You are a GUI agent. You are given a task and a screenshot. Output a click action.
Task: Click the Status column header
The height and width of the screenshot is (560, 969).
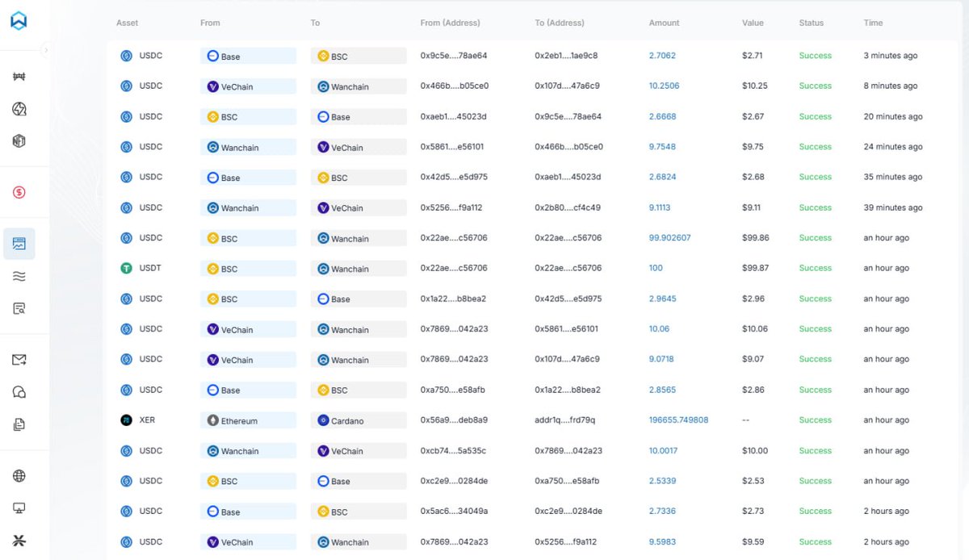812,23
